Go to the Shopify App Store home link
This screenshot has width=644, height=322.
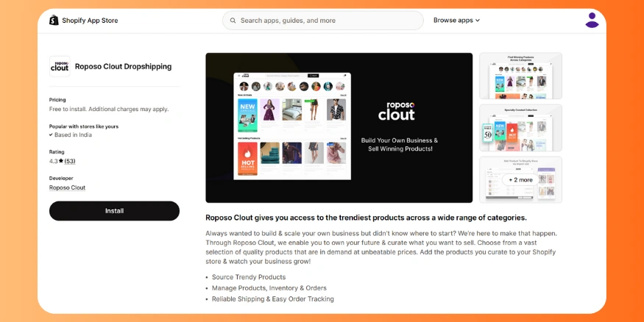pyautogui.click(x=83, y=21)
